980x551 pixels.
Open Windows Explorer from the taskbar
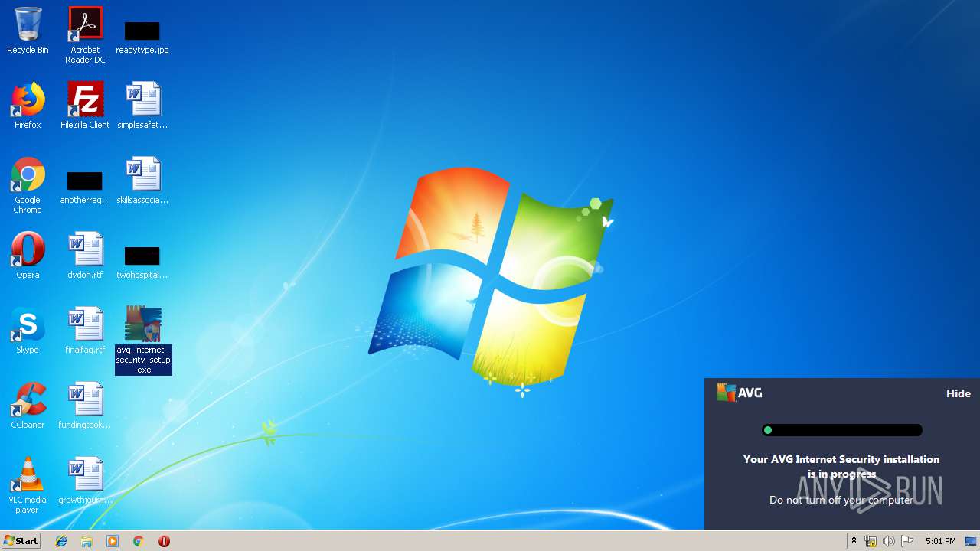[x=87, y=541]
